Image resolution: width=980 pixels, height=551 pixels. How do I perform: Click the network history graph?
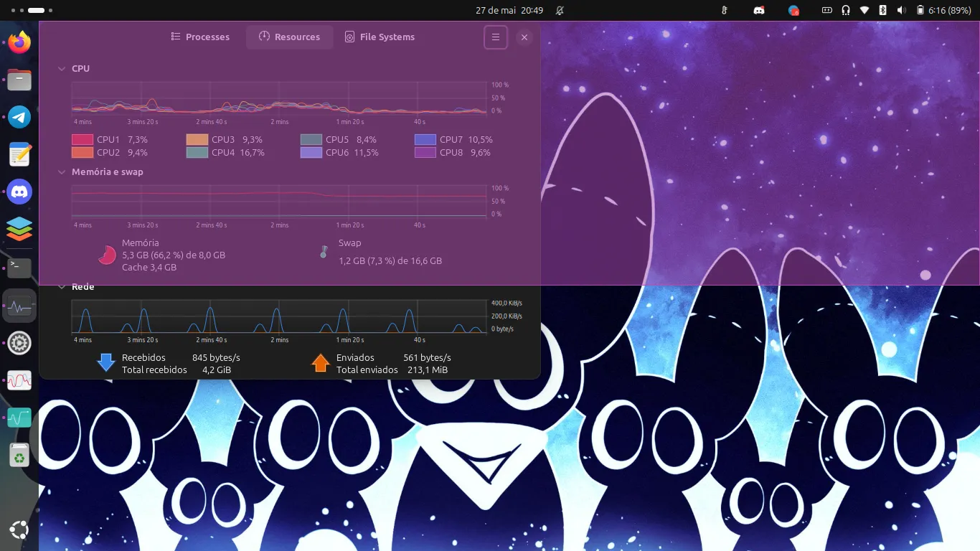point(279,316)
